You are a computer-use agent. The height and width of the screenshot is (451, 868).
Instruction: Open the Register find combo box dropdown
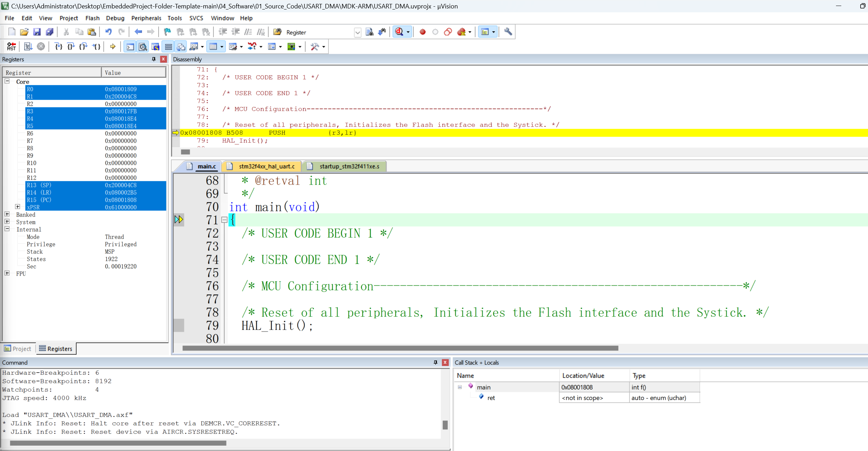[357, 32]
